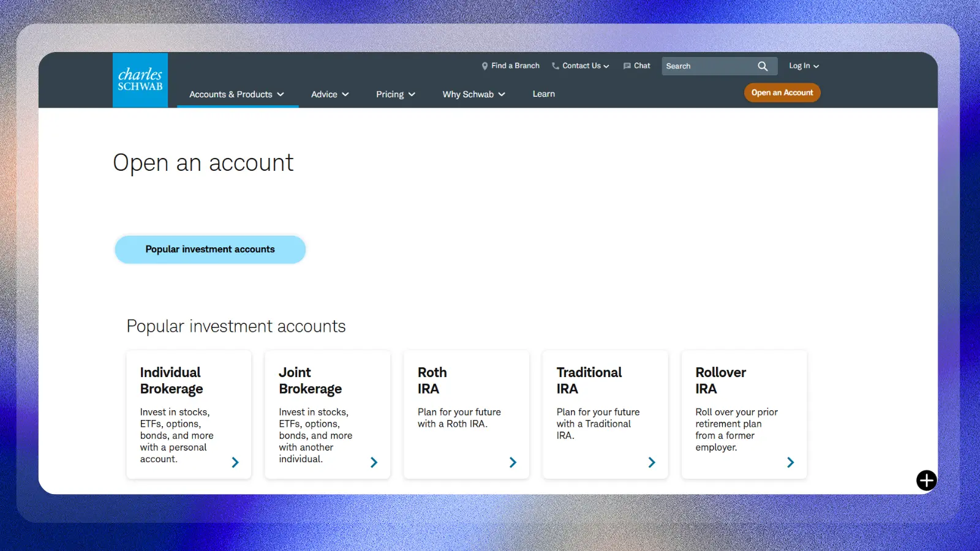Click the search magnifying glass icon

point(763,66)
